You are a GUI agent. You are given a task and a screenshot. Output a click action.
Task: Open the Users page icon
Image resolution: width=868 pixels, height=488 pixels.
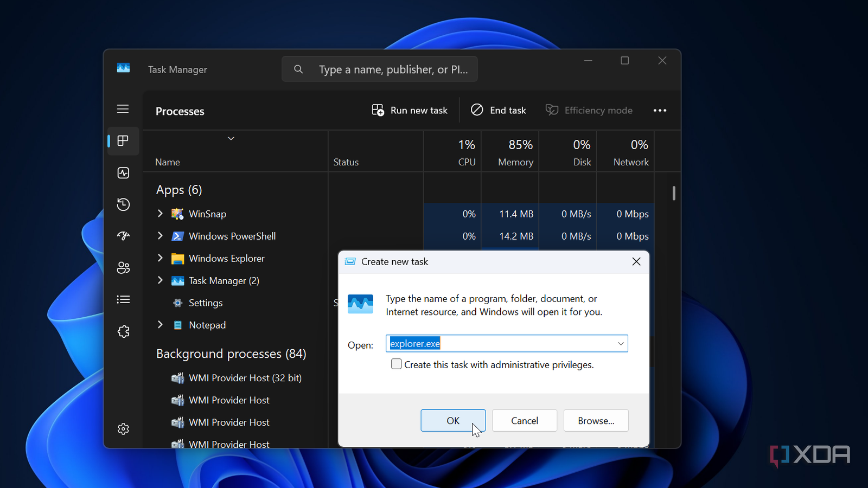pyautogui.click(x=123, y=267)
